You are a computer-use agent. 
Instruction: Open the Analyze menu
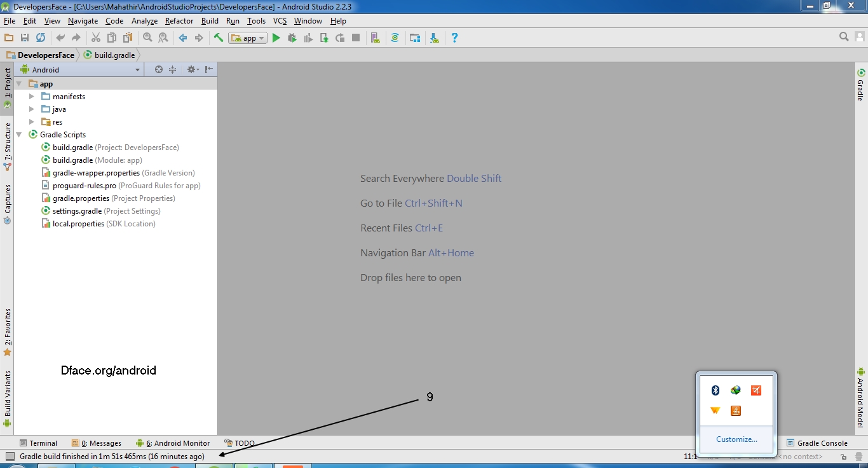(x=144, y=21)
